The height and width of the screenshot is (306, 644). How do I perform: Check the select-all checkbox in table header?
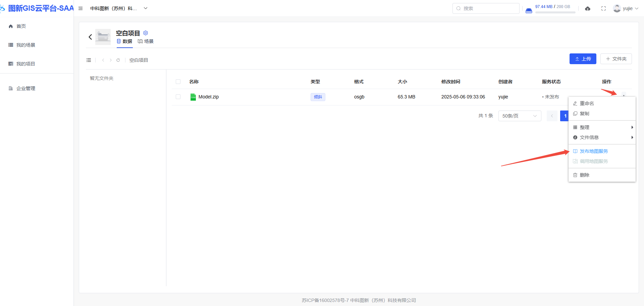click(x=178, y=82)
